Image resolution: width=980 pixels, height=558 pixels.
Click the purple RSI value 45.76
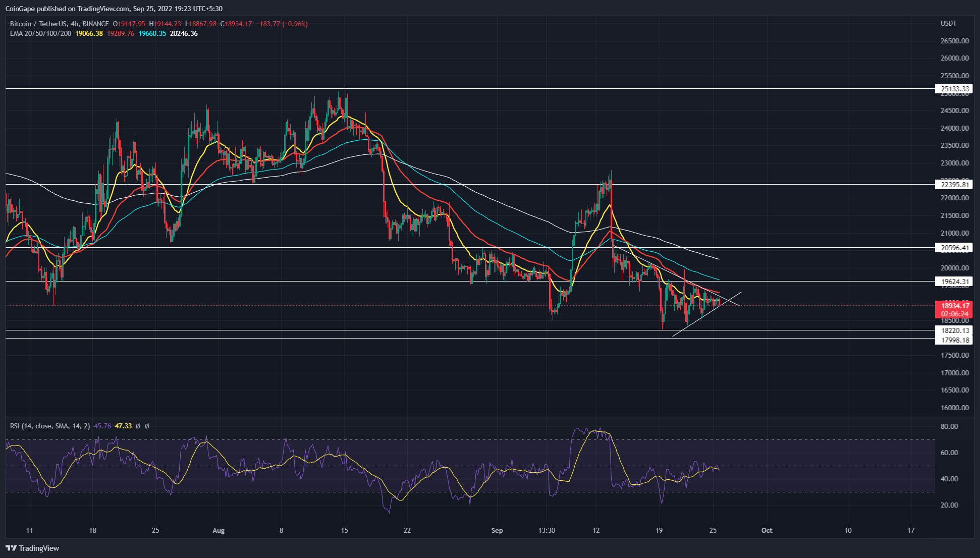click(102, 426)
